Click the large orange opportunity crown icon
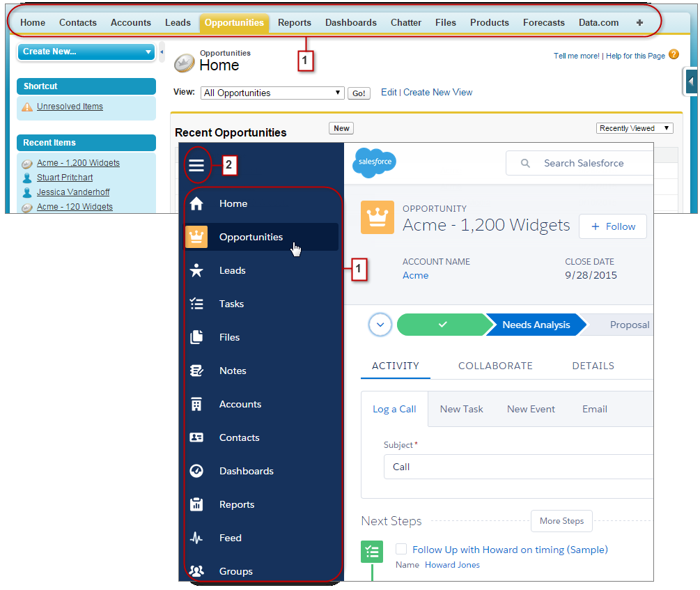Screen dimensions: 700x590 click(378, 217)
